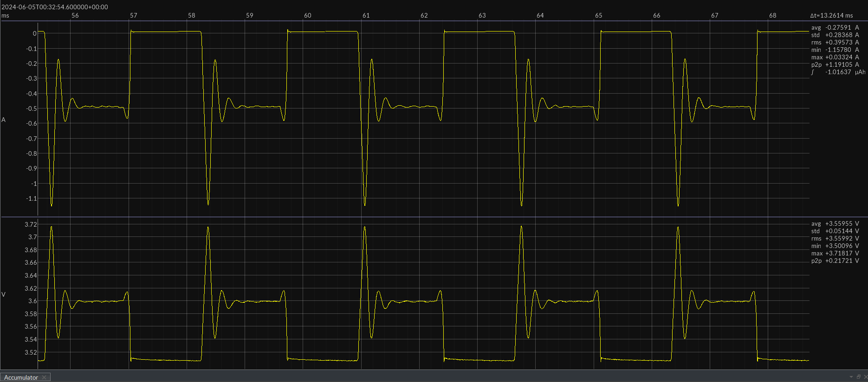Click the A current axis label
The image size is (868, 382).
pos(4,120)
